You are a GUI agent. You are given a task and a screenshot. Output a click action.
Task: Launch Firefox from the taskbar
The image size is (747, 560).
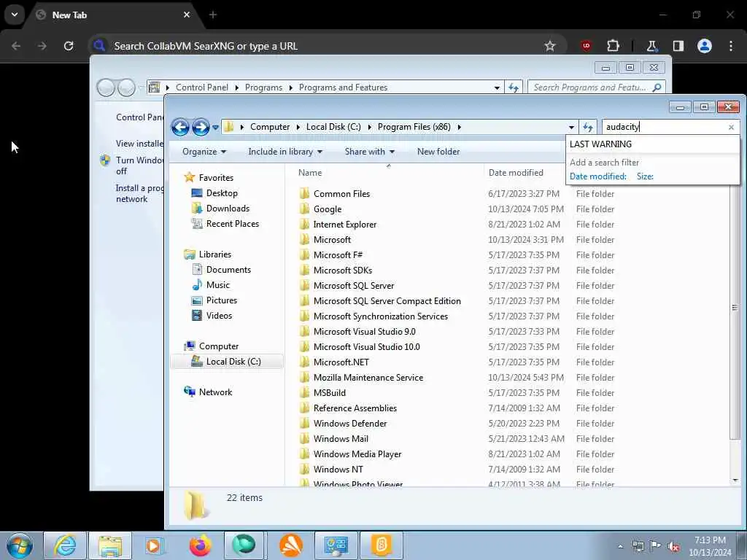coord(201,545)
